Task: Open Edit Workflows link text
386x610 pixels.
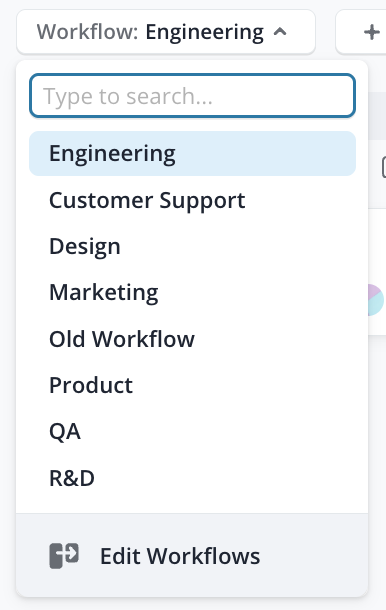Action: click(x=180, y=556)
